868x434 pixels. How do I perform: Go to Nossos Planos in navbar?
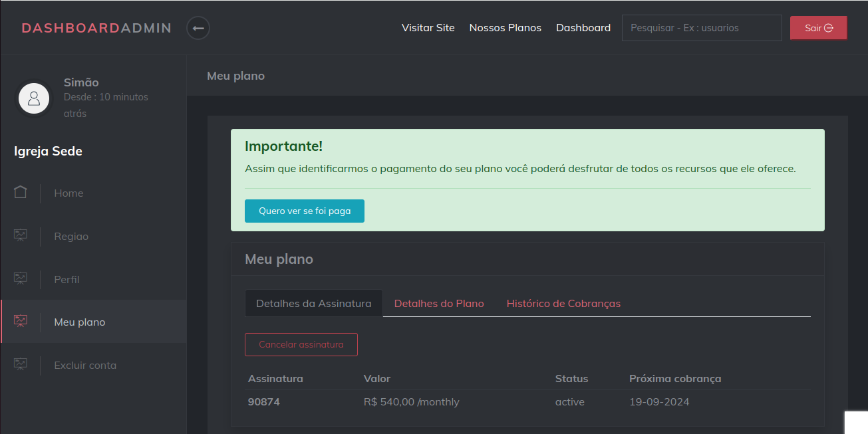[505, 28]
